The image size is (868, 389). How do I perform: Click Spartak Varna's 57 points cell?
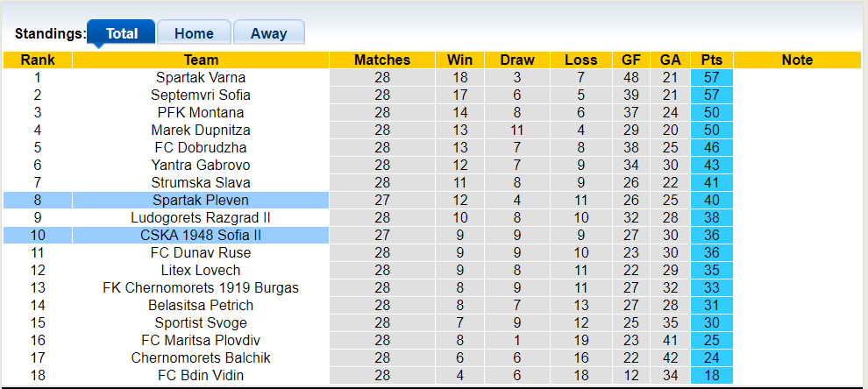coord(711,77)
